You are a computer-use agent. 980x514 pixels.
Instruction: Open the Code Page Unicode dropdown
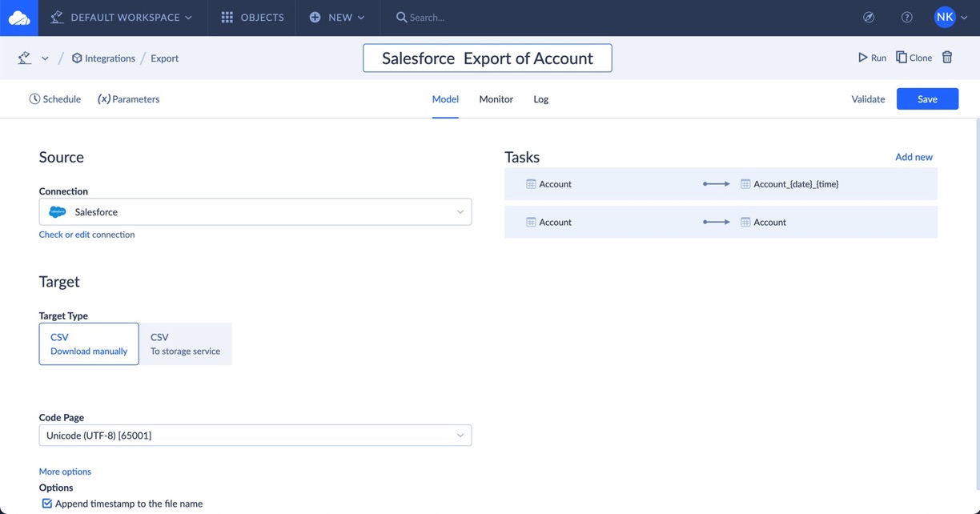[255, 436]
